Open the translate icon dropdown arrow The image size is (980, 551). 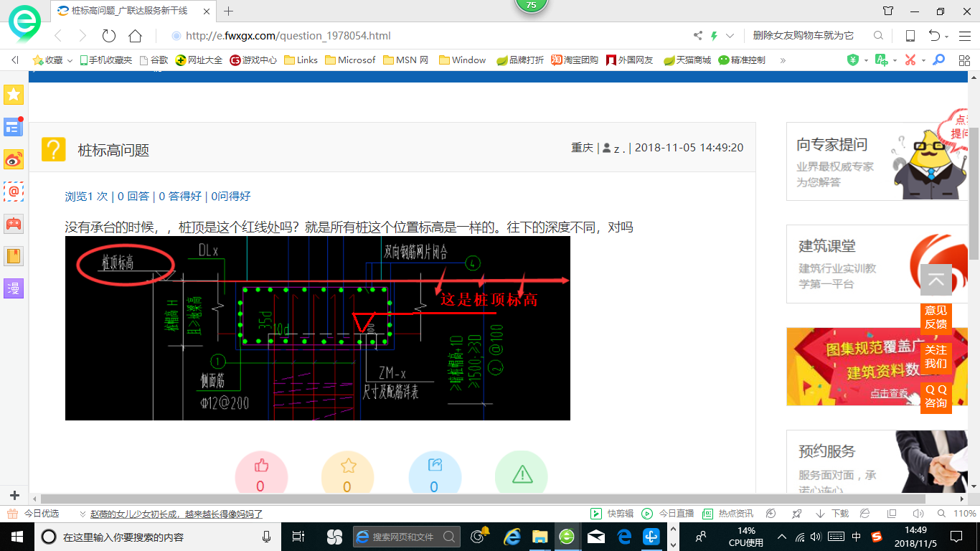pyautogui.click(x=895, y=60)
